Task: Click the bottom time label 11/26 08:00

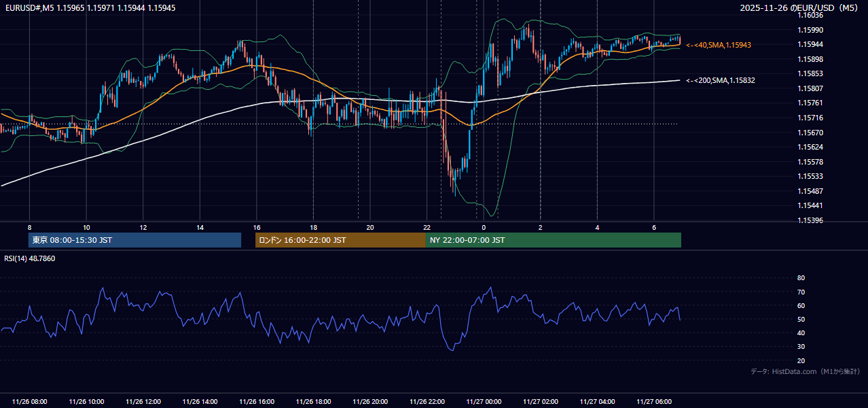Action: (x=30, y=402)
